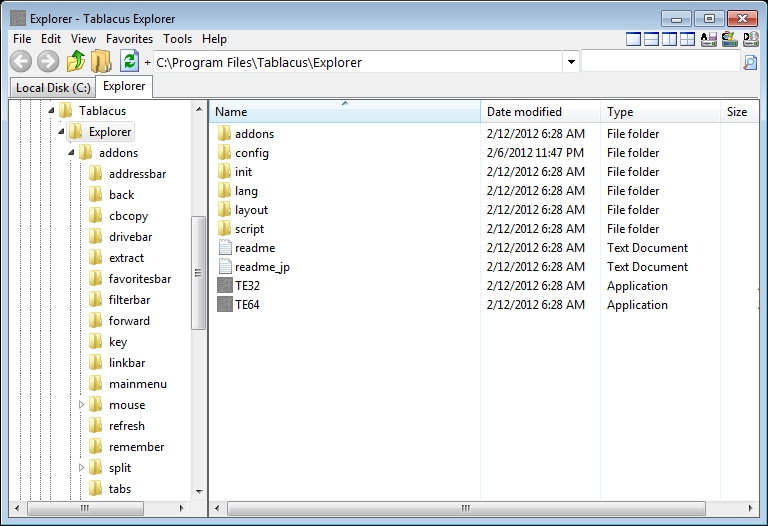768x526 pixels.
Task: Click the search magnifier icon
Action: tap(750, 62)
